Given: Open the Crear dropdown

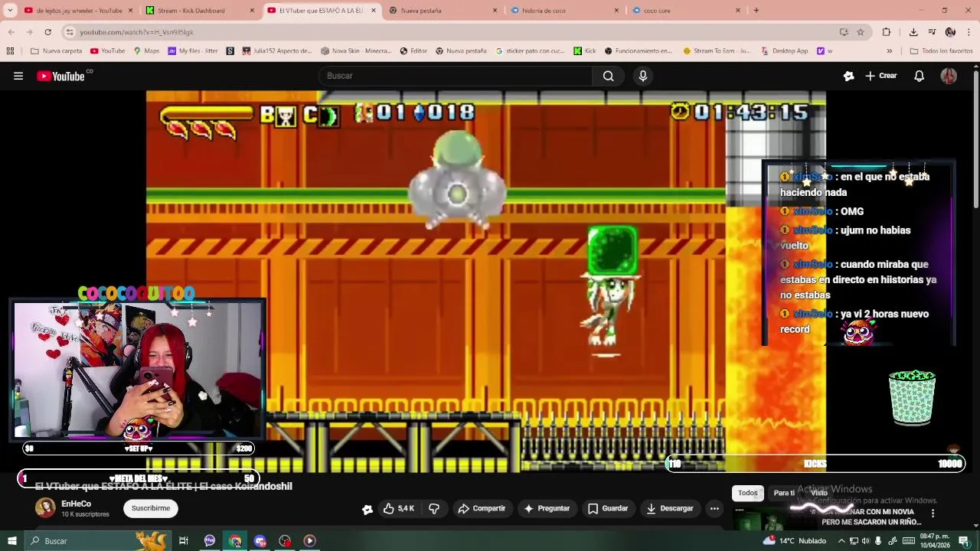Looking at the screenshot, I should click(x=881, y=76).
